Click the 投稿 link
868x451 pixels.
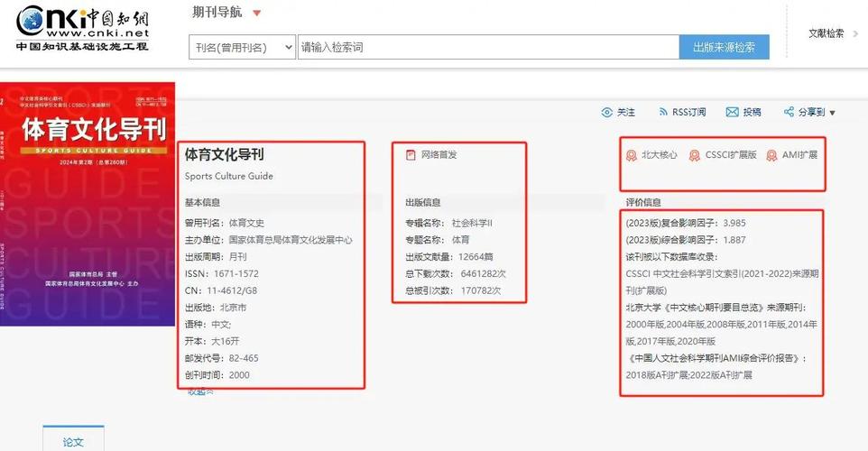click(x=752, y=113)
